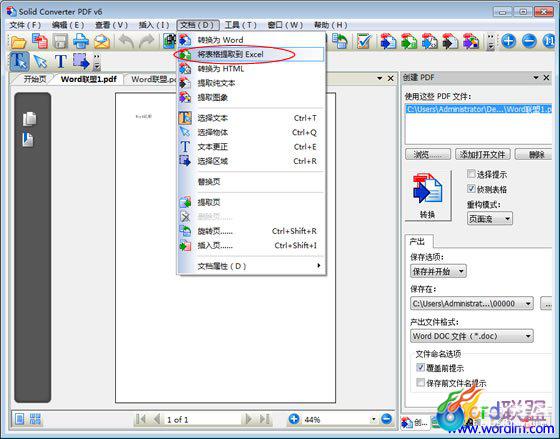This screenshot has height=439, width=560.
Task: Click the Create PDF toolbar icon
Action: pos(40,41)
